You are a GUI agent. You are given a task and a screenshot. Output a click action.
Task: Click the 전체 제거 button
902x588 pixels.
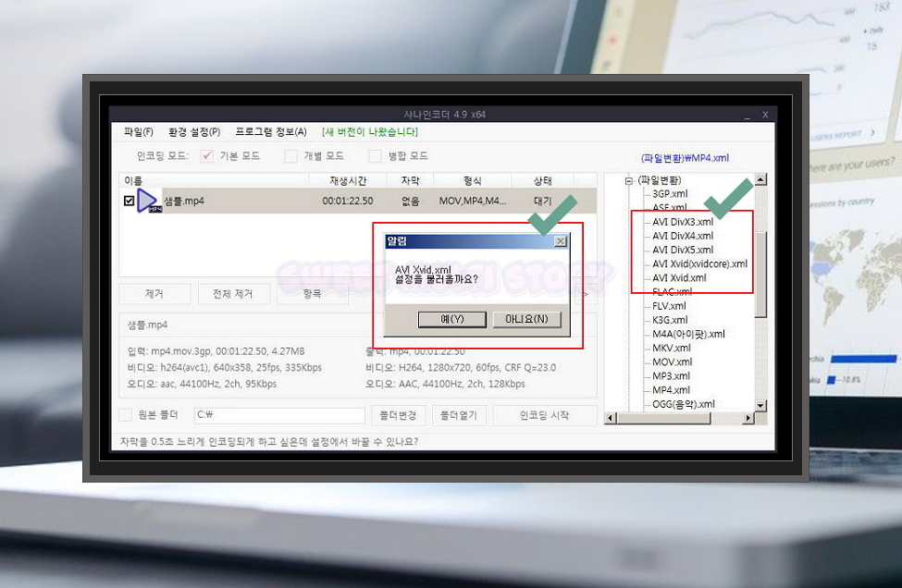[x=233, y=294]
